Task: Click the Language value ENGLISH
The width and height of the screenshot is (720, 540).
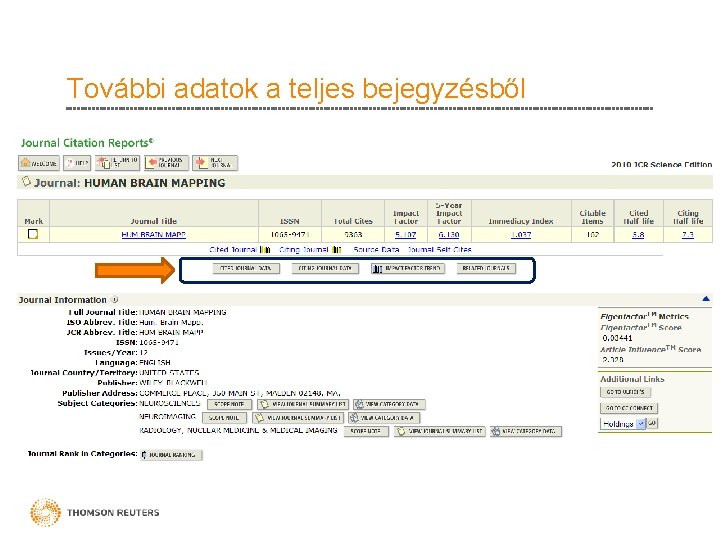Action: (x=155, y=362)
